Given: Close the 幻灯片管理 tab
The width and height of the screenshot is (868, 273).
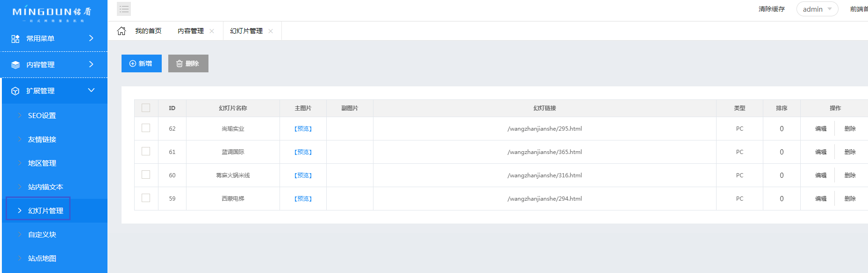Looking at the screenshot, I should click(x=271, y=31).
